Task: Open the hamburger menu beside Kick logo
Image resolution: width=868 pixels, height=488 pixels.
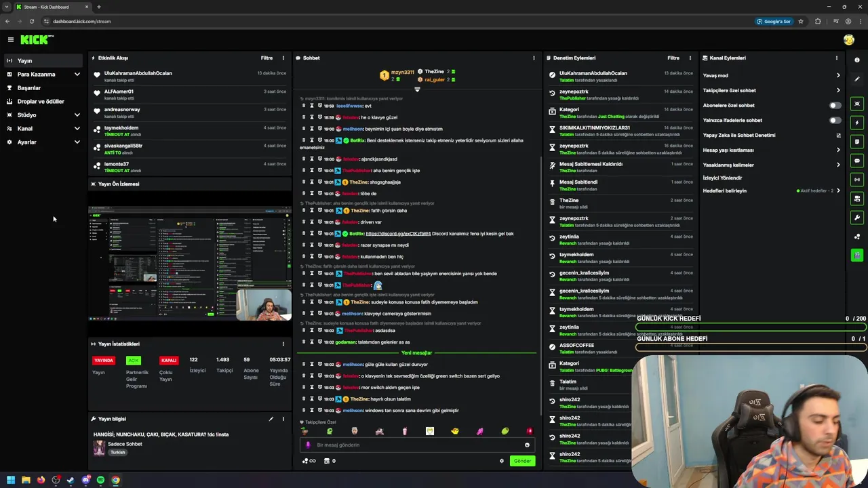Action: 11,40
